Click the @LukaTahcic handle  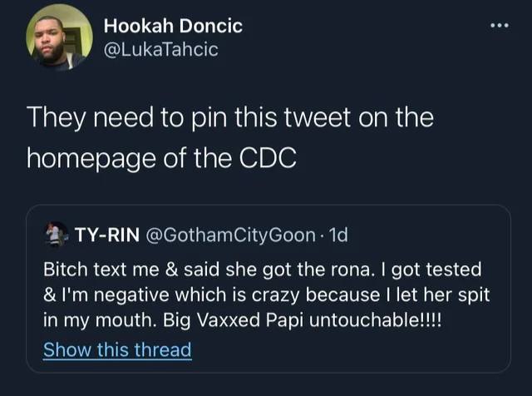click(161, 50)
